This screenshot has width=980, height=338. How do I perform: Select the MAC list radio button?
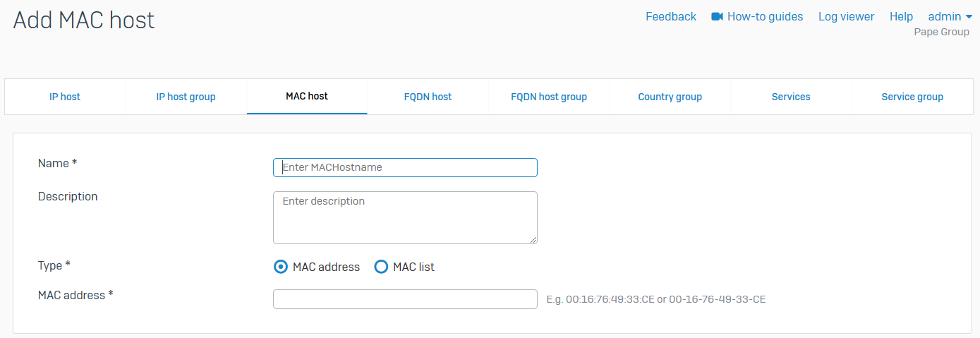[381, 267]
